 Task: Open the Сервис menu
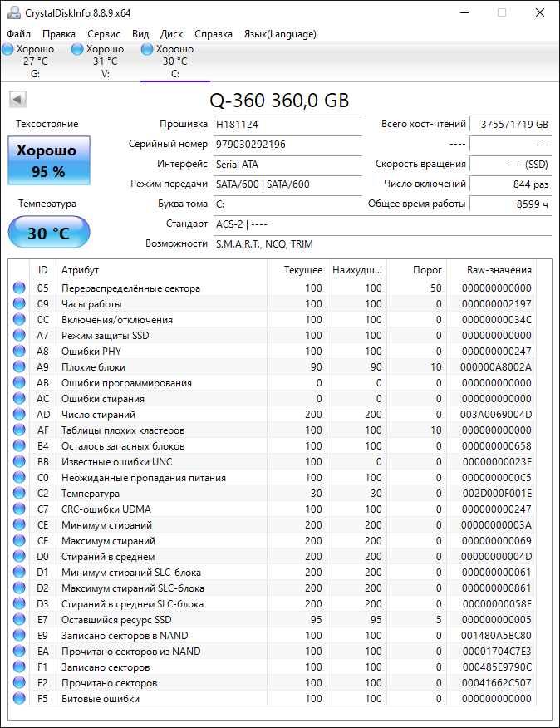coord(104,34)
